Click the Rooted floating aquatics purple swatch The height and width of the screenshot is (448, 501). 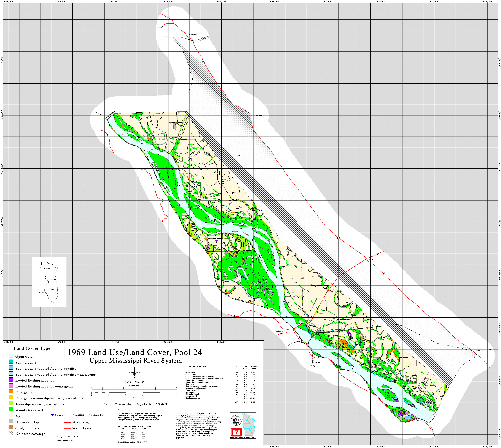click(11, 380)
